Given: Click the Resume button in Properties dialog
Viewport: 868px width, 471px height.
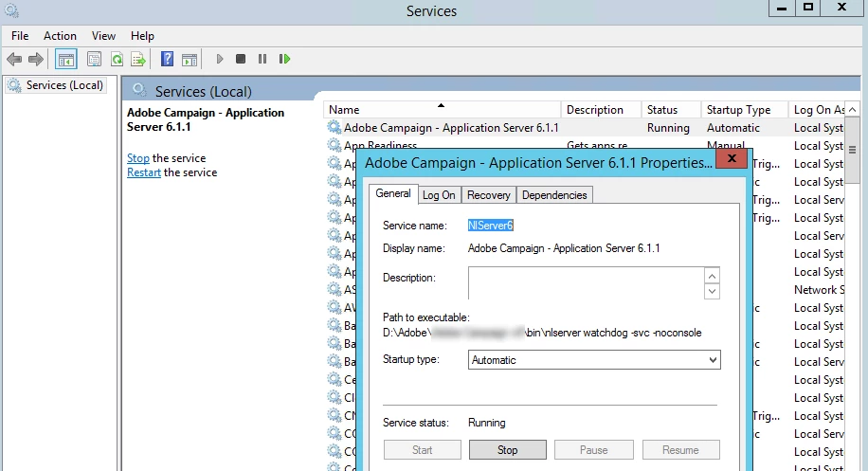Looking at the screenshot, I should coord(681,450).
